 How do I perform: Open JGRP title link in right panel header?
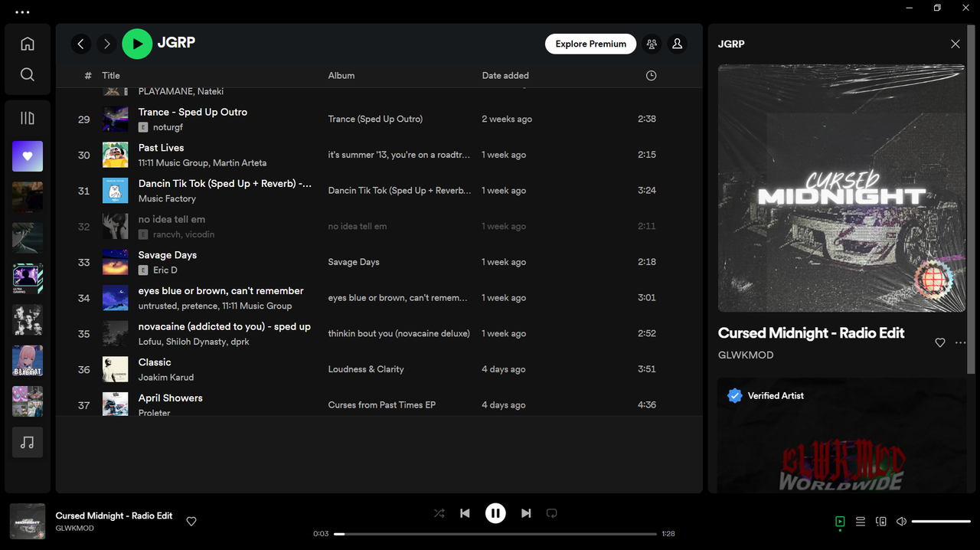click(x=731, y=44)
